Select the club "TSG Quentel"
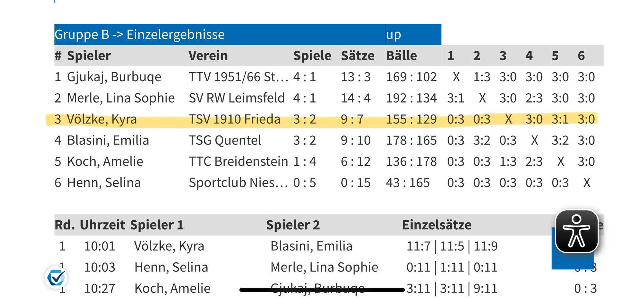Viewport: 644px width, 298px height. (x=225, y=140)
